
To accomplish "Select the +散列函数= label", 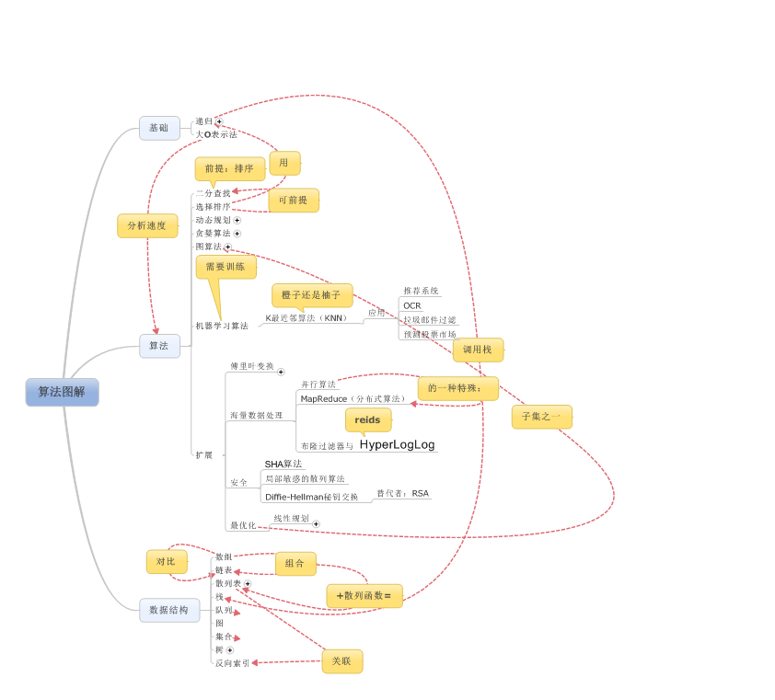I will [x=364, y=596].
